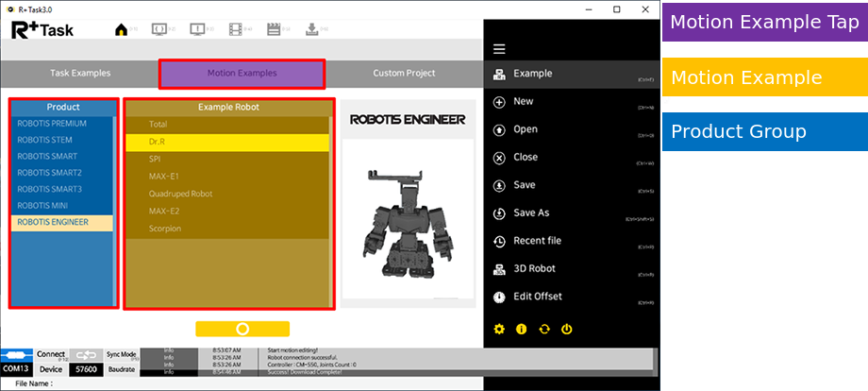Select Total in Example Robot list

[227, 125]
